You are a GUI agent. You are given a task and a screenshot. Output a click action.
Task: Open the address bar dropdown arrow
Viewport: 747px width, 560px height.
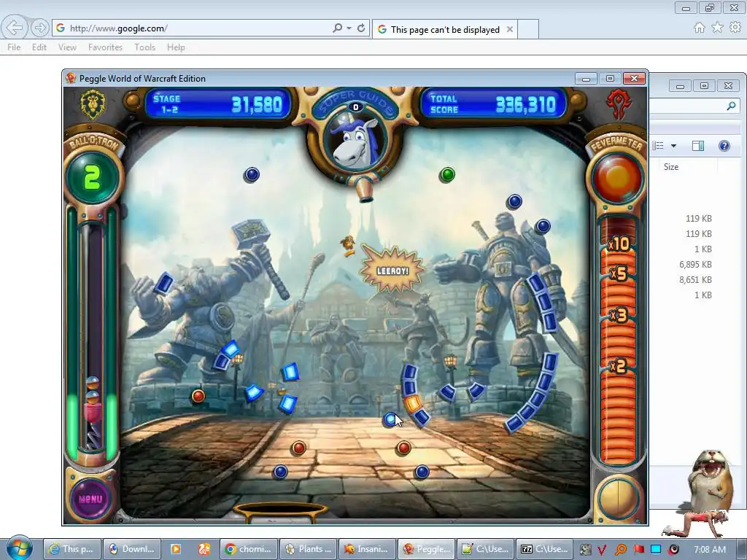tap(349, 28)
